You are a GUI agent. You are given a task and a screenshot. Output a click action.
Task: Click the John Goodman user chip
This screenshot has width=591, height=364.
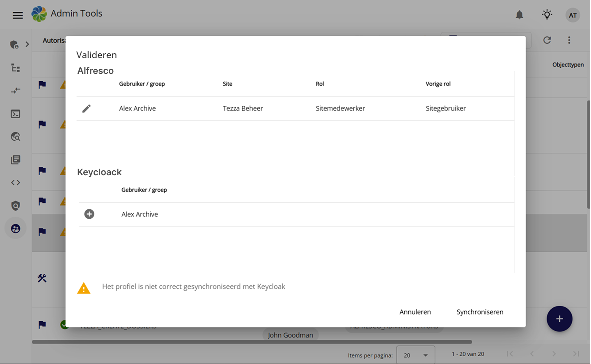pyautogui.click(x=290, y=335)
